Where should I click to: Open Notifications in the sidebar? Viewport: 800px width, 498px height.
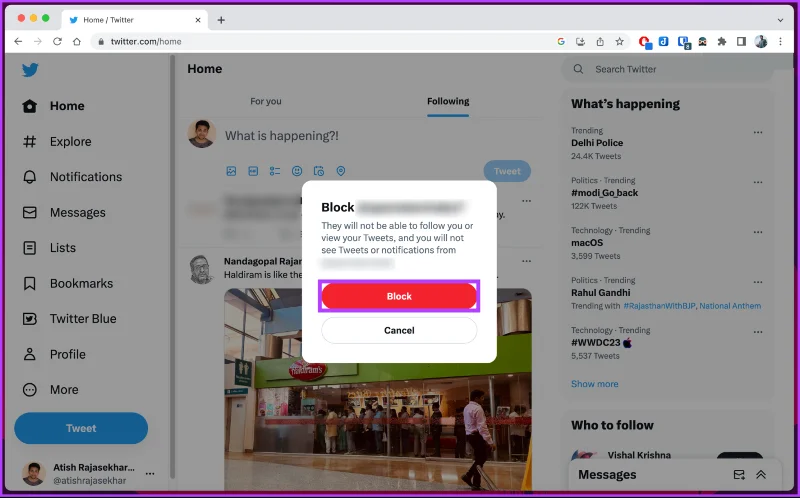(72, 177)
